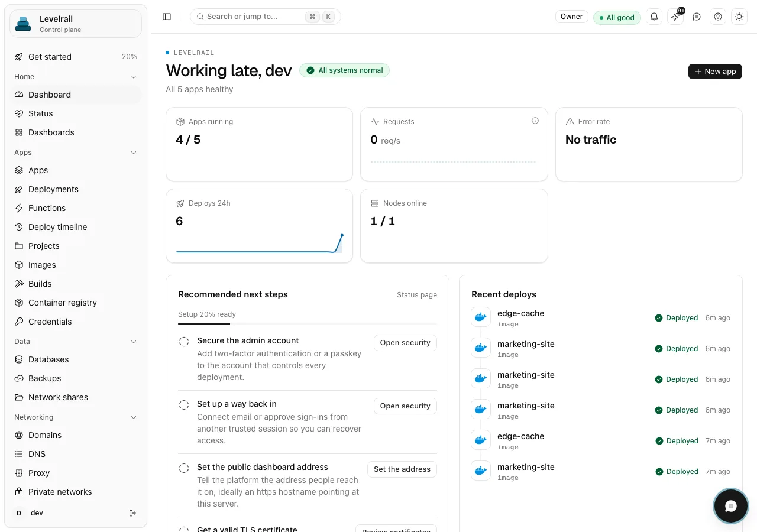This screenshot has width=757, height=532.
Task: Open the notifications bell
Action: (x=654, y=17)
